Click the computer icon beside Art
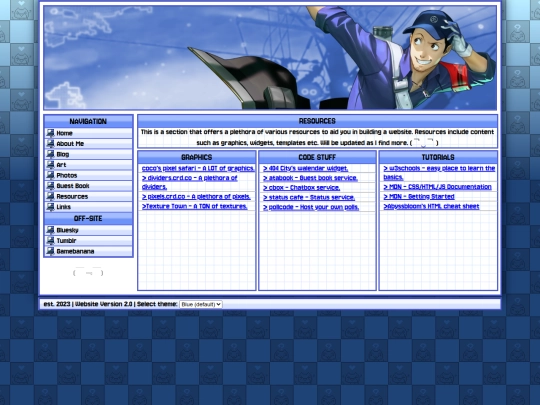 point(50,165)
